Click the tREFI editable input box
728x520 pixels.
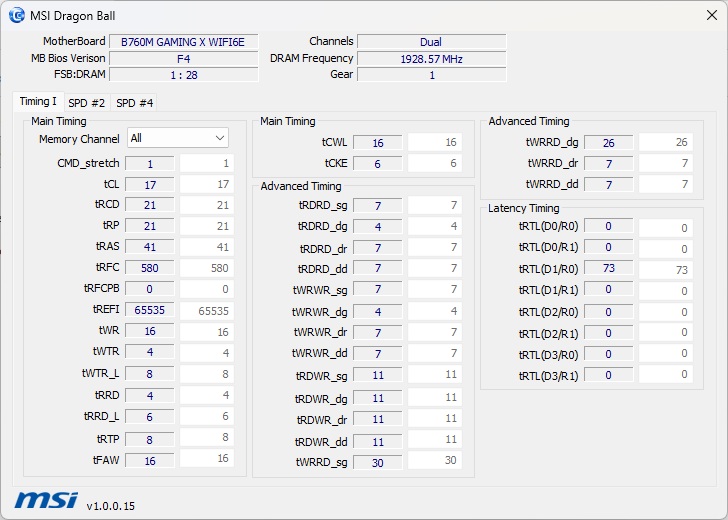pyautogui.click(x=150, y=310)
